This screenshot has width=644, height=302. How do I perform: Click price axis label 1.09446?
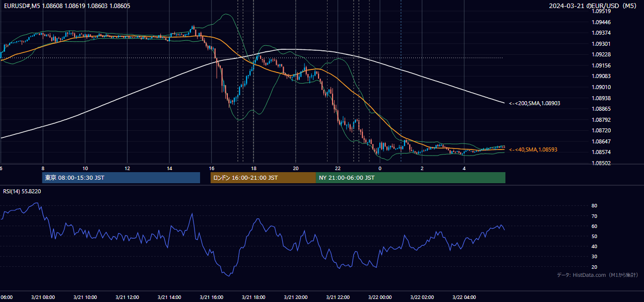click(x=602, y=22)
